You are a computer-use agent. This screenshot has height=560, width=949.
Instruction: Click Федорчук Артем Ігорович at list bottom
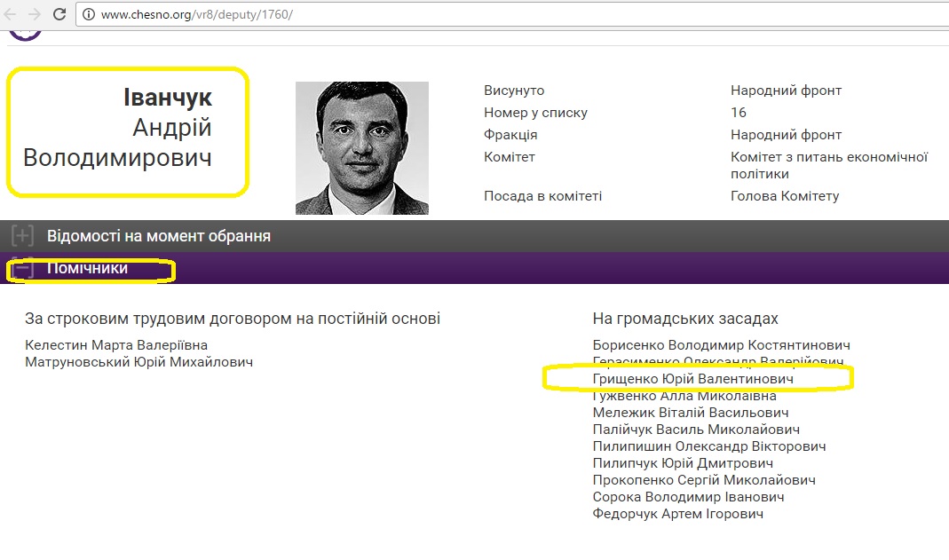pyautogui.click(x=677, y=514)
